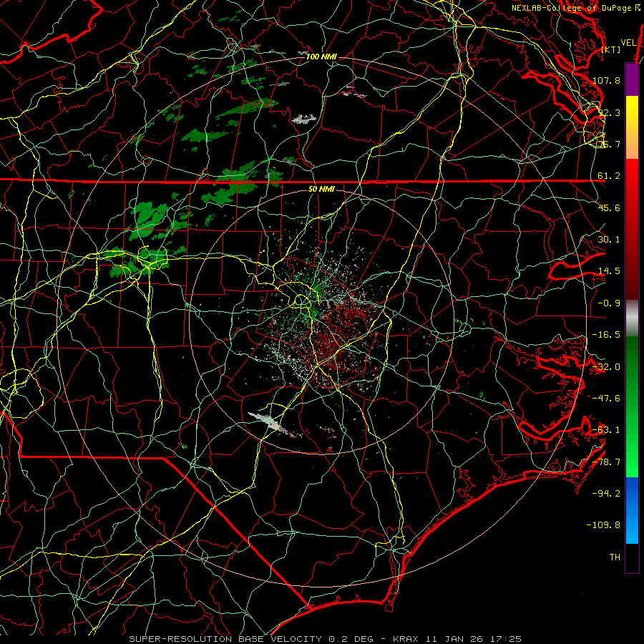
Task: Click the -94.2 velocity scale value
Action: (606, 493)
